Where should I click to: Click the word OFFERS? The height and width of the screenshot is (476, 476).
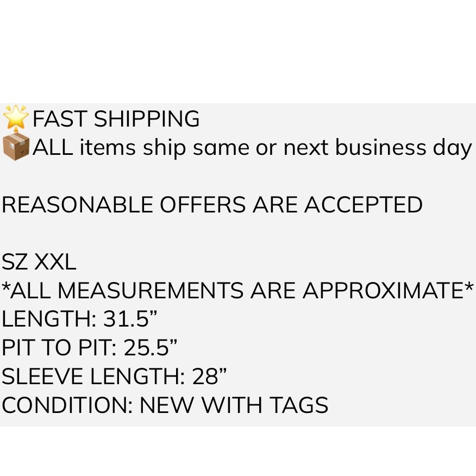[203, 204]
